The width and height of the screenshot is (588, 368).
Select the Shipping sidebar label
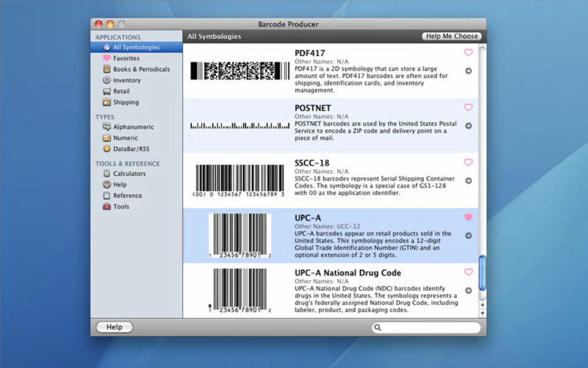(126, 102)
